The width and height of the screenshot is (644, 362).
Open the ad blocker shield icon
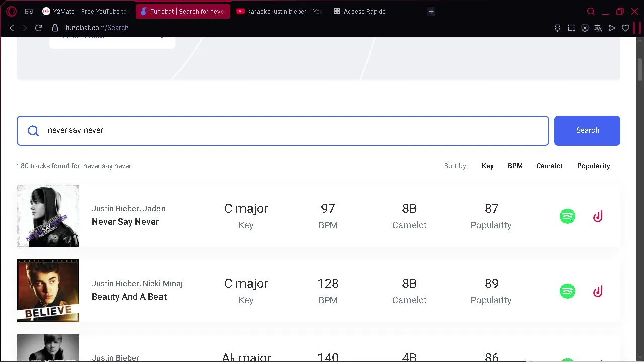coord(585,28)
